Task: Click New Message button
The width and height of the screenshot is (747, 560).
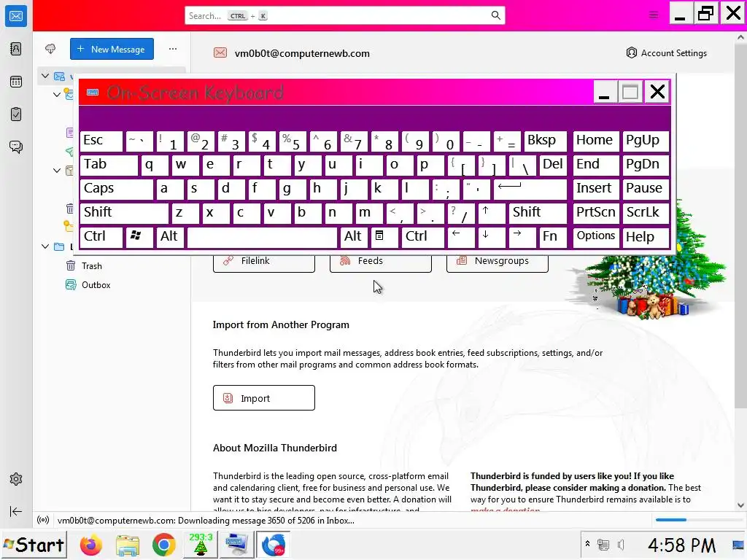Action: point(112,49)
